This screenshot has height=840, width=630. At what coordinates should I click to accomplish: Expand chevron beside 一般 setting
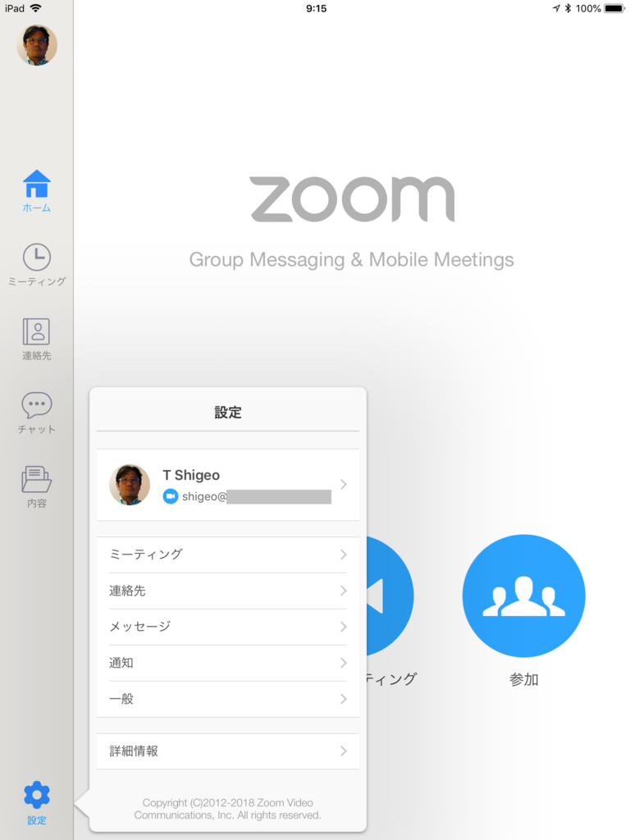(x=344, y=699)
